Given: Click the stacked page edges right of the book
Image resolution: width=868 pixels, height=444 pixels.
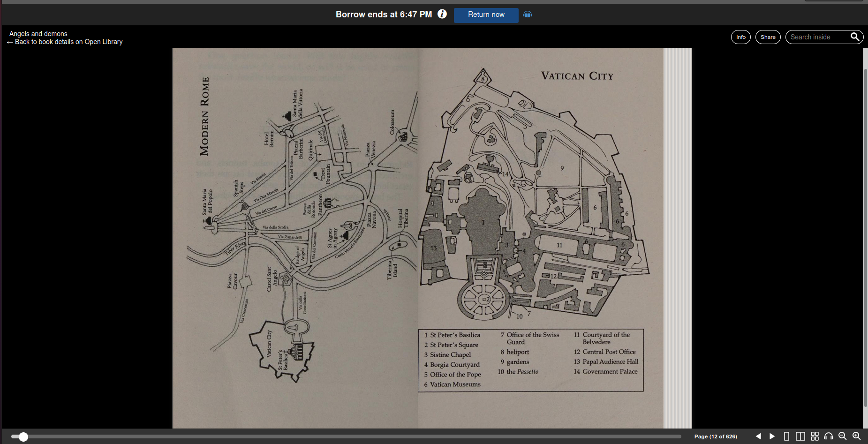Looking at the screenshot, I should coord(678,238).
